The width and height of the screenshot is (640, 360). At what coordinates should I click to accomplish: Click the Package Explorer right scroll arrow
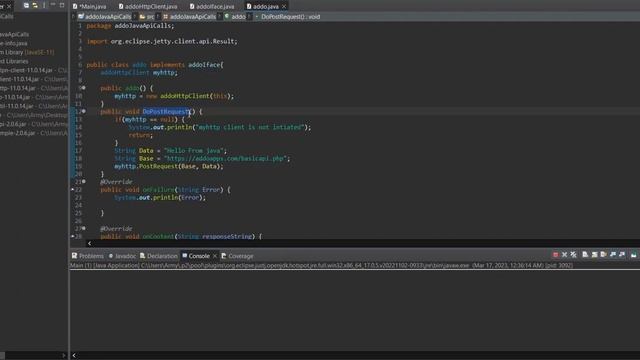64,356
